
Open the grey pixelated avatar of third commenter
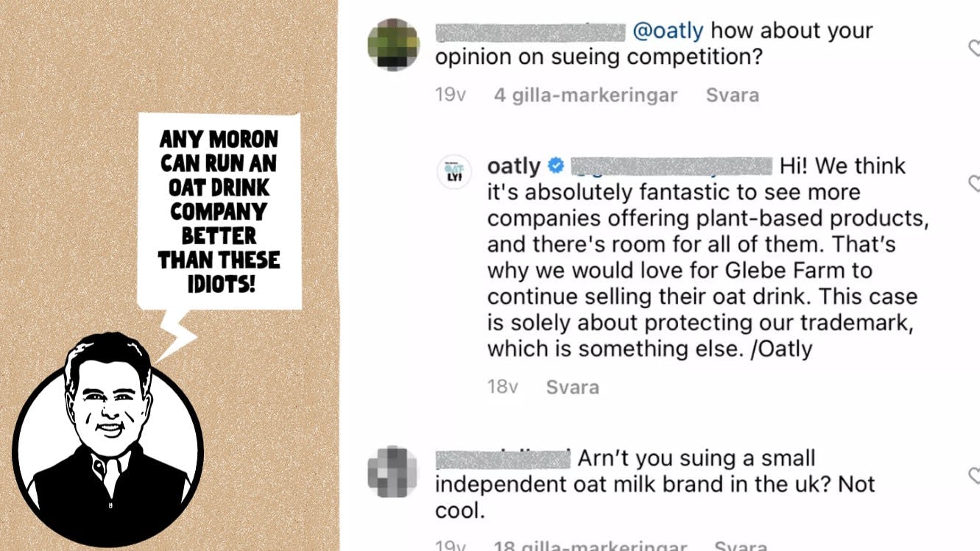(392, 471)
